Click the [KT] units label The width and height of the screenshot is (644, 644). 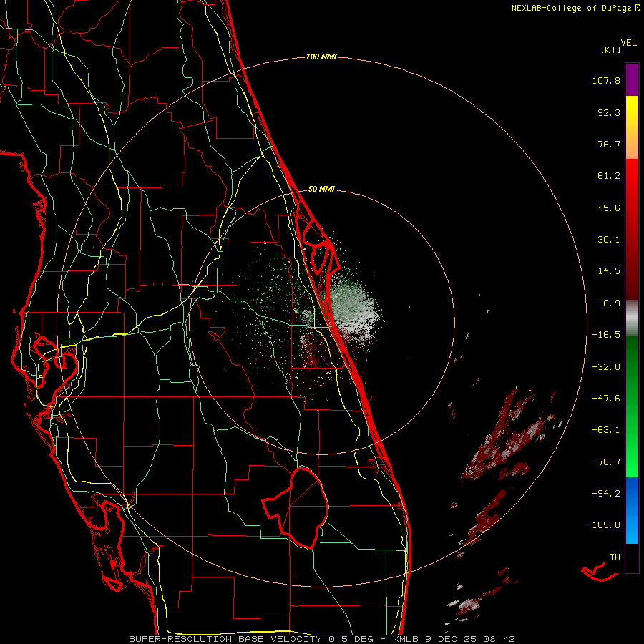pos(611,49)
